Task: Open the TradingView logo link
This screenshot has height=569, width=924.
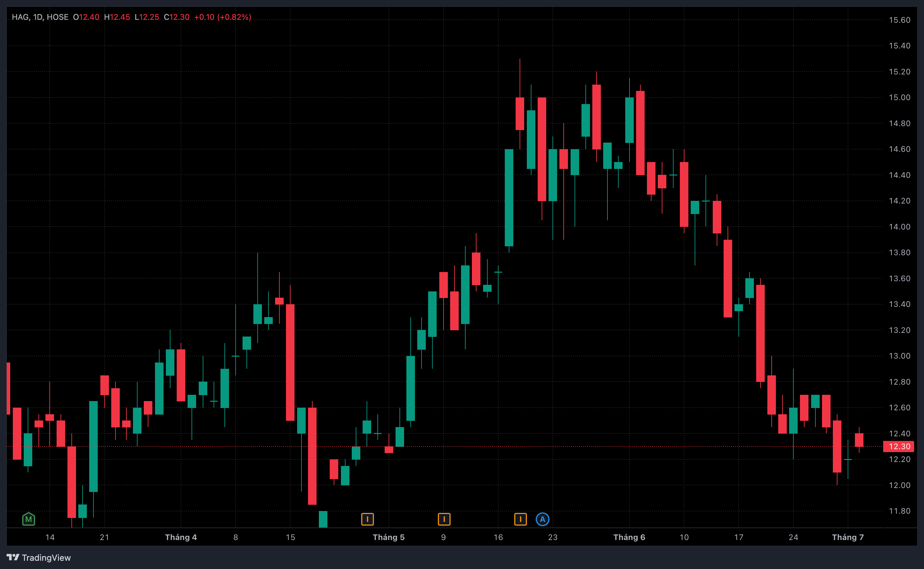Action: (39, 557)
